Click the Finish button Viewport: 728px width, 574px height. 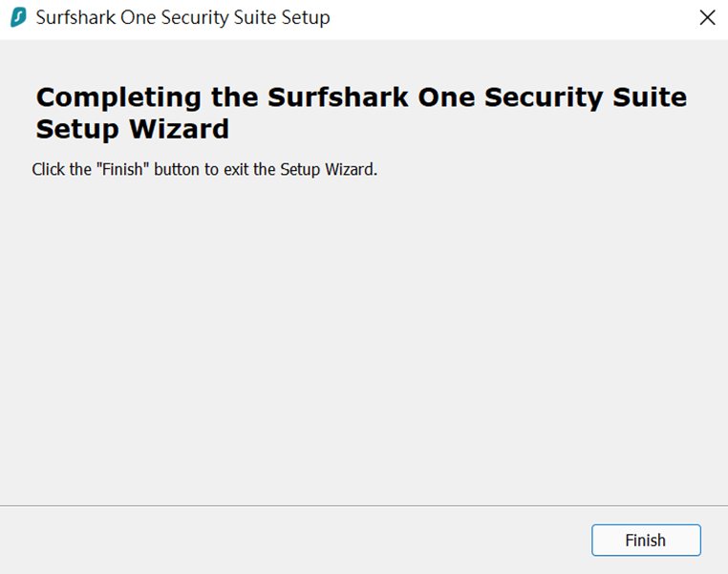click(646, 541)
